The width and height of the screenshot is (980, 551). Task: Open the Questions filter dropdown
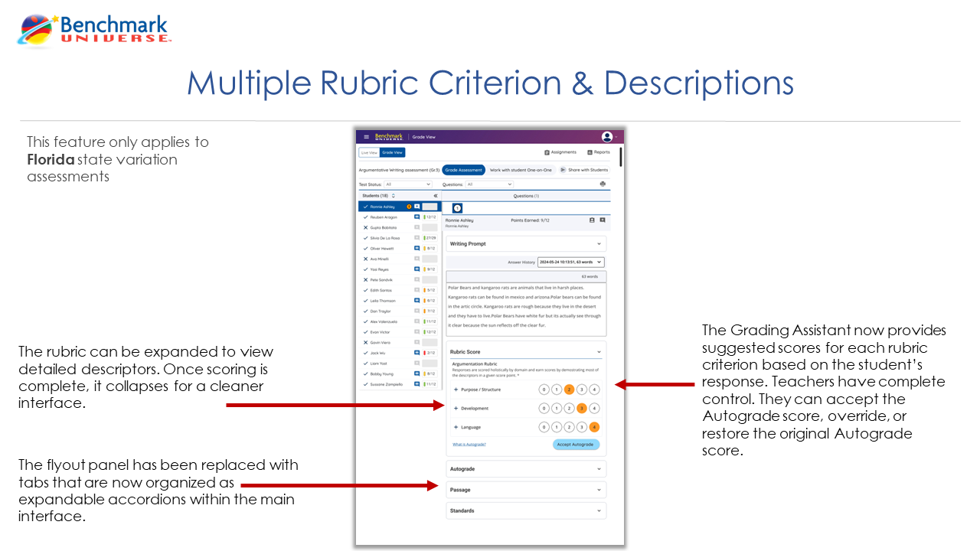[488, 184]
